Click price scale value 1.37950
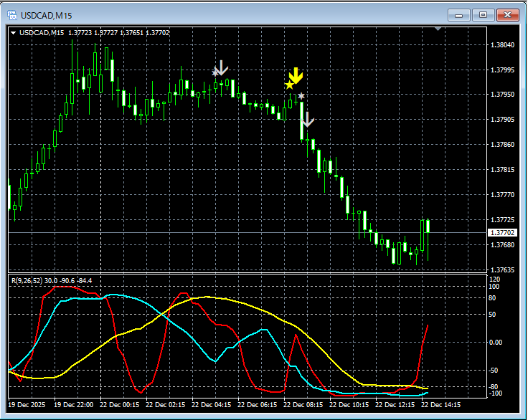The image size is (528, 420). click(502, 95)
